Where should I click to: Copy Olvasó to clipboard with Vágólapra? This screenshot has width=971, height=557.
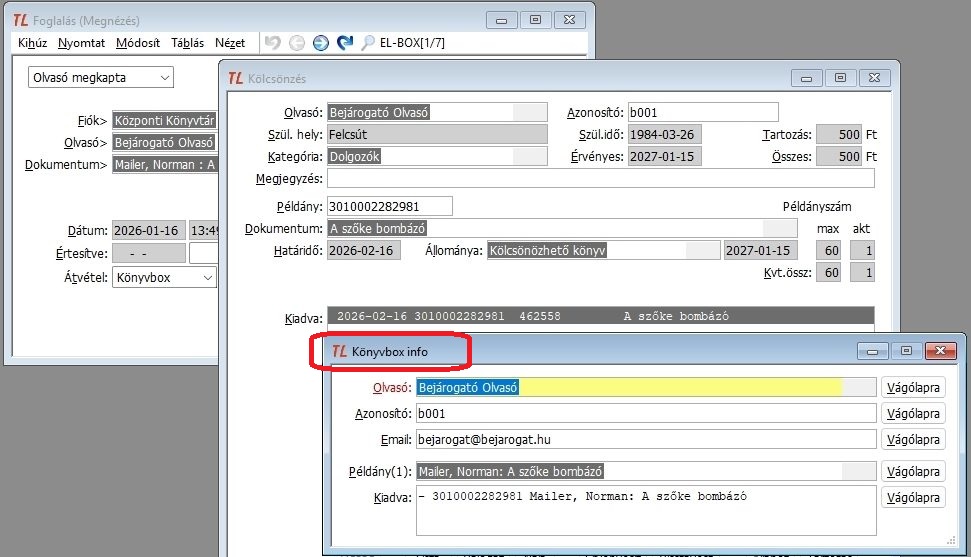pyautogui.click(x=912, y=387)
